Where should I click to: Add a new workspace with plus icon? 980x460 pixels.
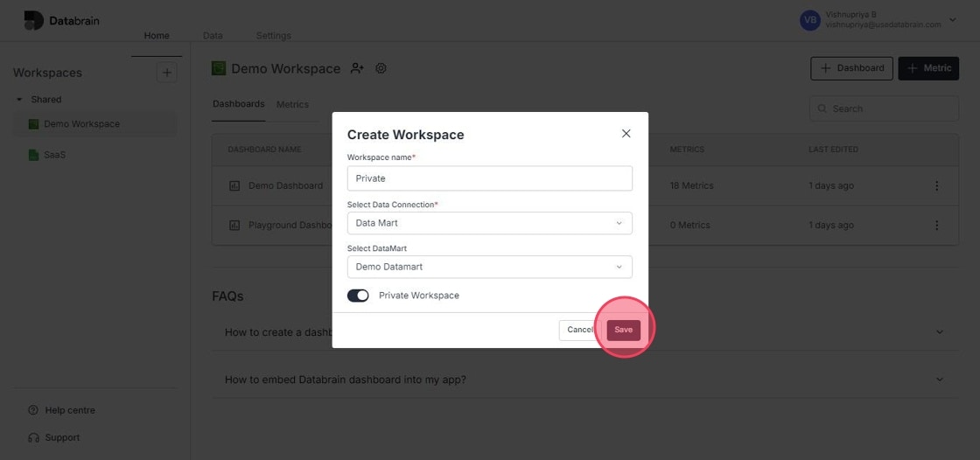click(x=166, y=73)
